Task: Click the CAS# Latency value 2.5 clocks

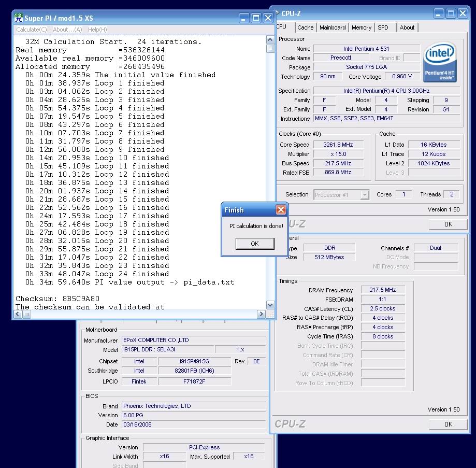Action: pos(383,308)
